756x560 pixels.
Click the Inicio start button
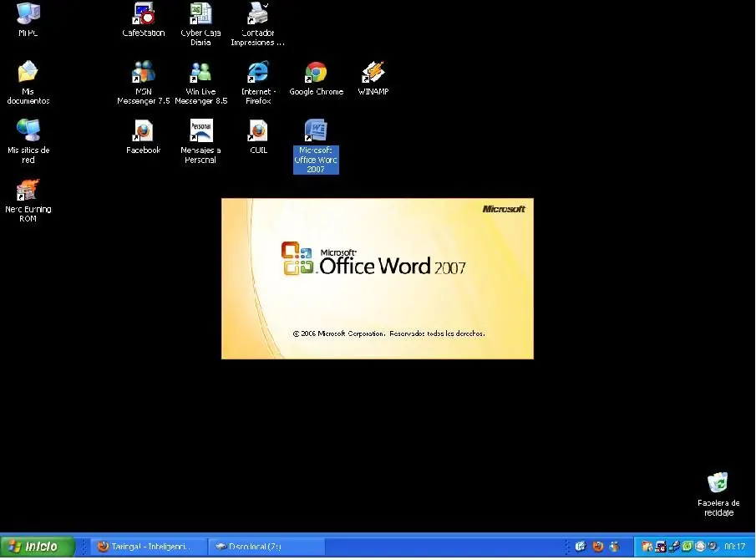(37, 547)
